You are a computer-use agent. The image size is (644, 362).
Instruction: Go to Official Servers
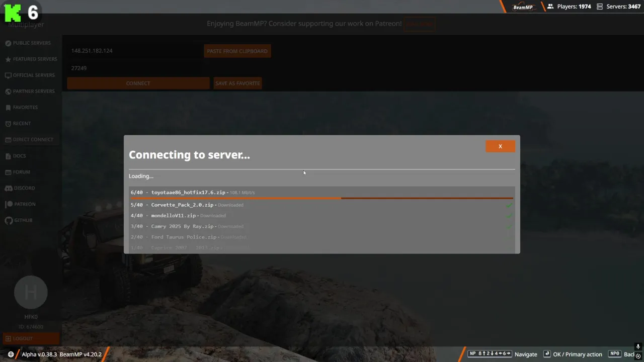30,75
